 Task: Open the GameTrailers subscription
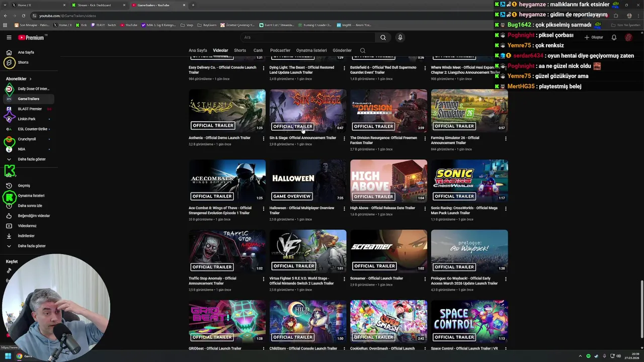(28, 99)
